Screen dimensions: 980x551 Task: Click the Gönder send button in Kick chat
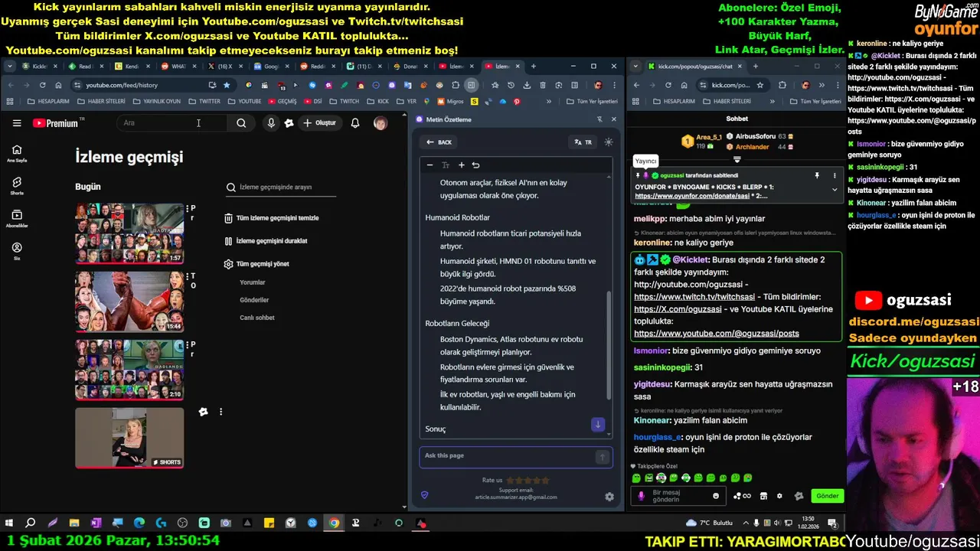[x=828, y=496]
